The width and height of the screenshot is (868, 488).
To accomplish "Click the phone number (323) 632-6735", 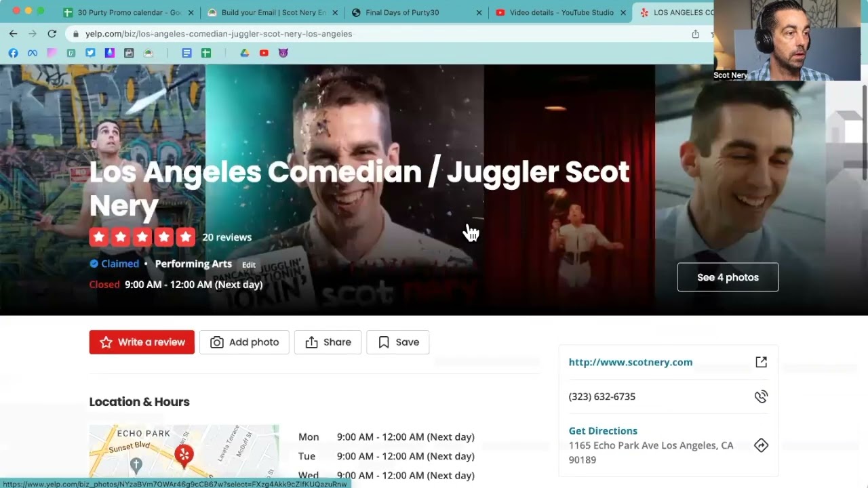I will pyautogui.click(x=602, y=396).
